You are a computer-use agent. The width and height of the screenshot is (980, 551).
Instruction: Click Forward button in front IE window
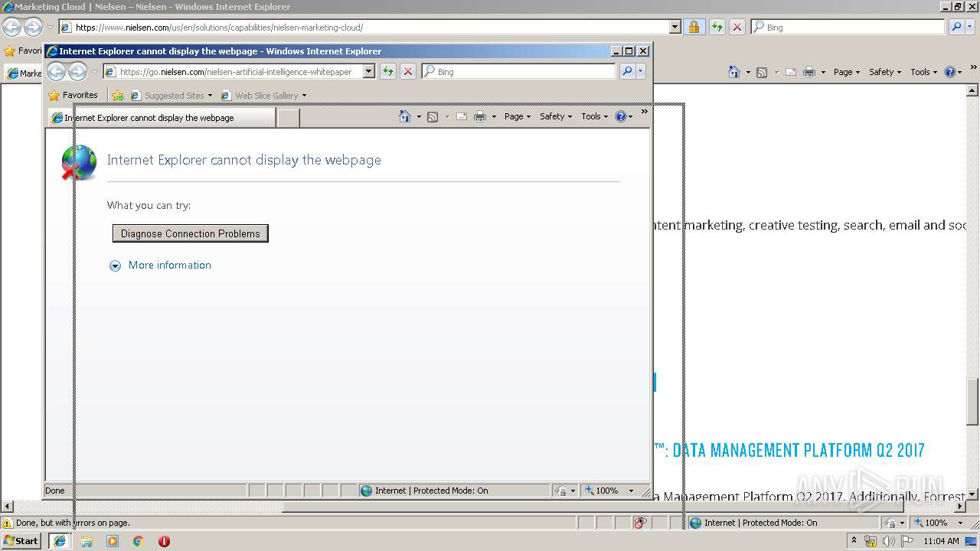click(x=77, y=72)
